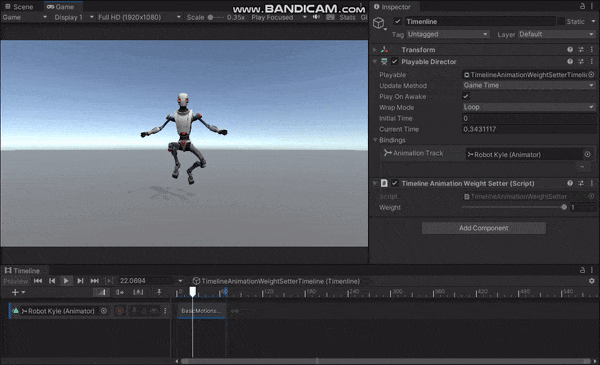The width and height of the screenshot is (600, 365).
Task: Disable the Playable Director component checkbox
Action: coord(395,61)
